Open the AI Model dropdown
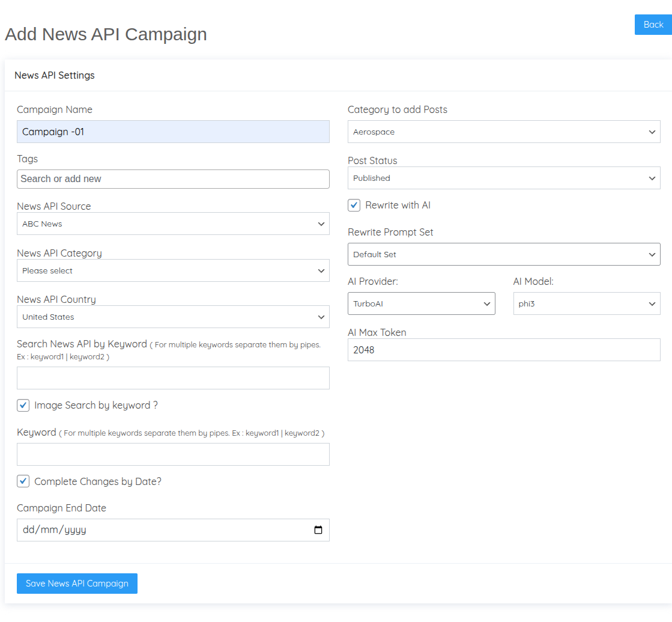 point(586,303)
